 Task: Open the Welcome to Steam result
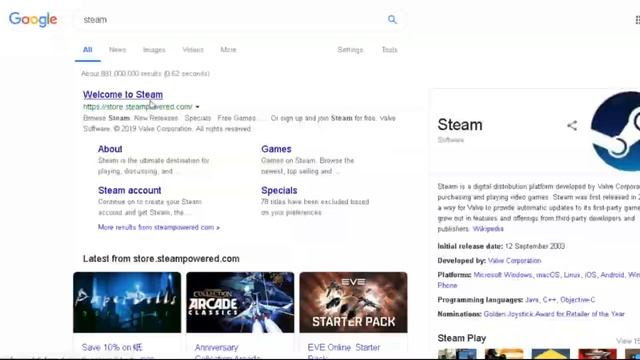[123, 95]
